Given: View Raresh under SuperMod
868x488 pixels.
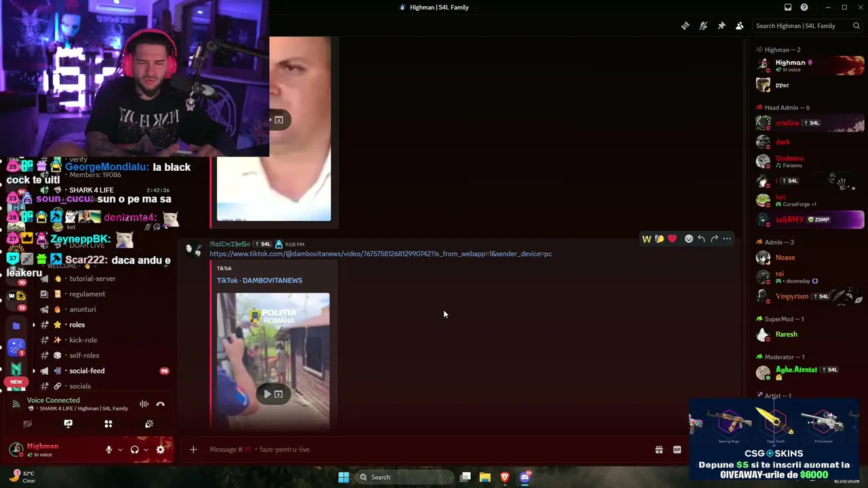Looking at the screenshot, I should tap(810, 334).
